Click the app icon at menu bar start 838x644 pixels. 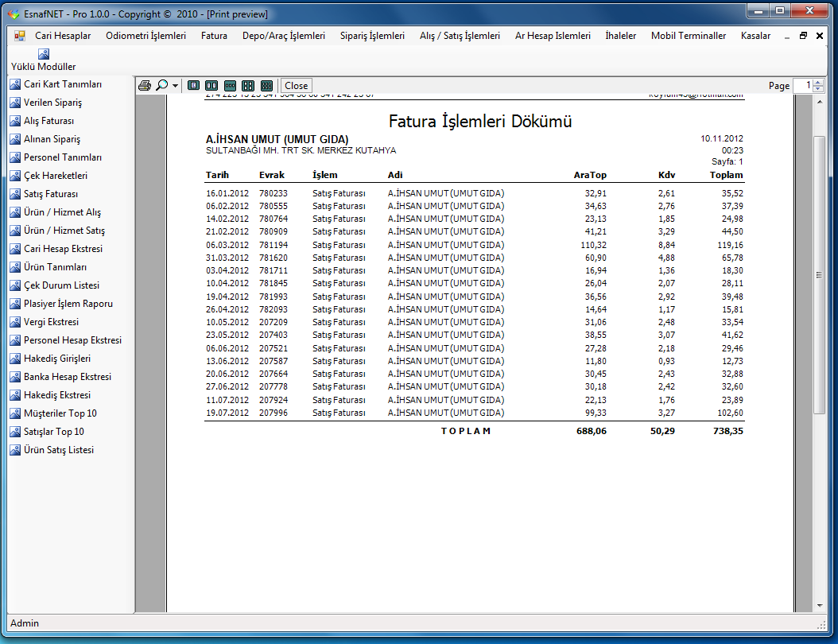(x=20, y=36)
